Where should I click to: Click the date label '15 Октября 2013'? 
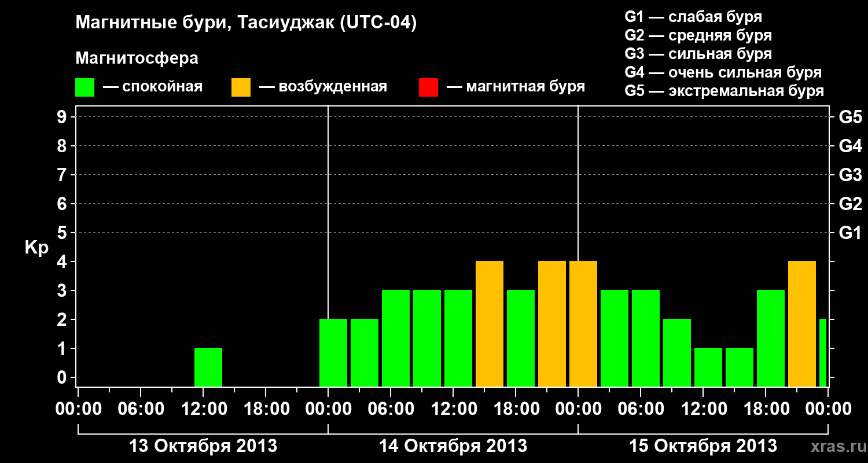click(x=703, y=446)
